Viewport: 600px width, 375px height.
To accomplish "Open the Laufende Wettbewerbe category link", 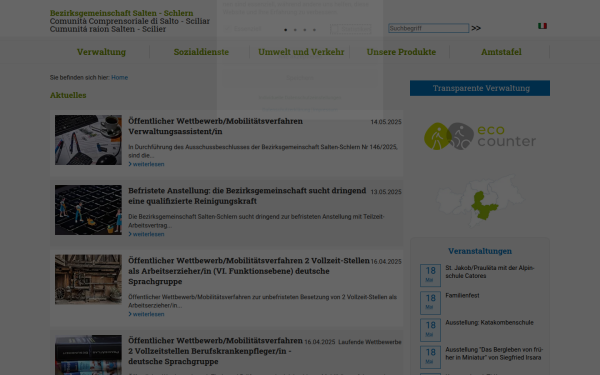I will pos(370,342).
